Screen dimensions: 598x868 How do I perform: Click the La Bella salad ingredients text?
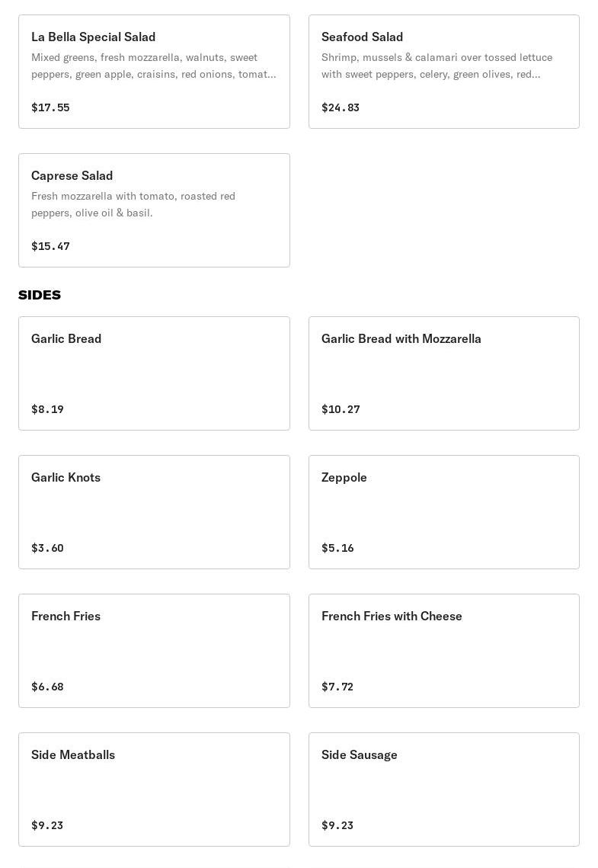point(153,66)
